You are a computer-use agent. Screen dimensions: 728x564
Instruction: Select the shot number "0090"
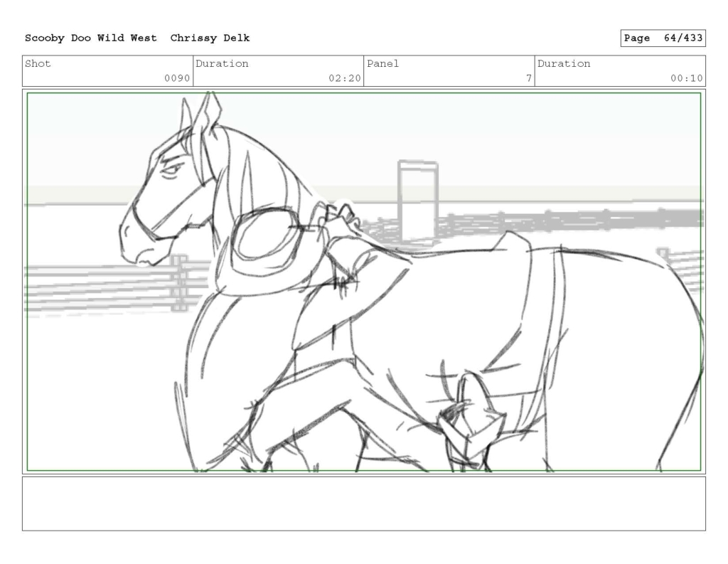(177, 78)
